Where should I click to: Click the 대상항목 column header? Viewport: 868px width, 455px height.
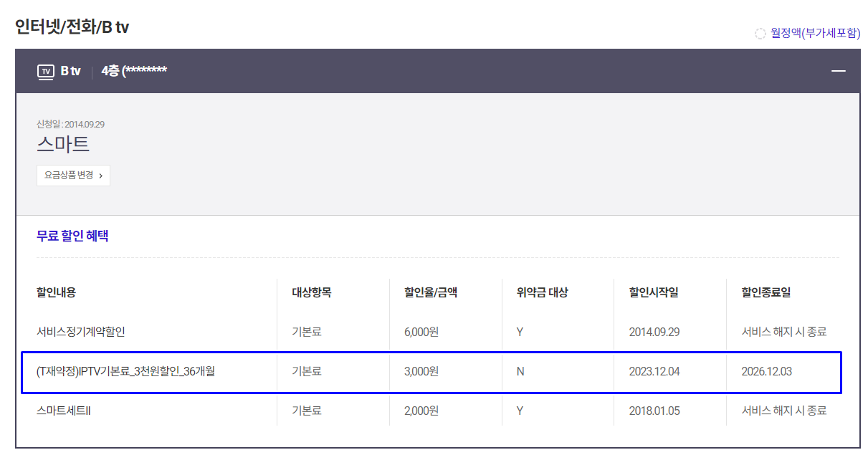pyautogui.click(x=311, y=292)
